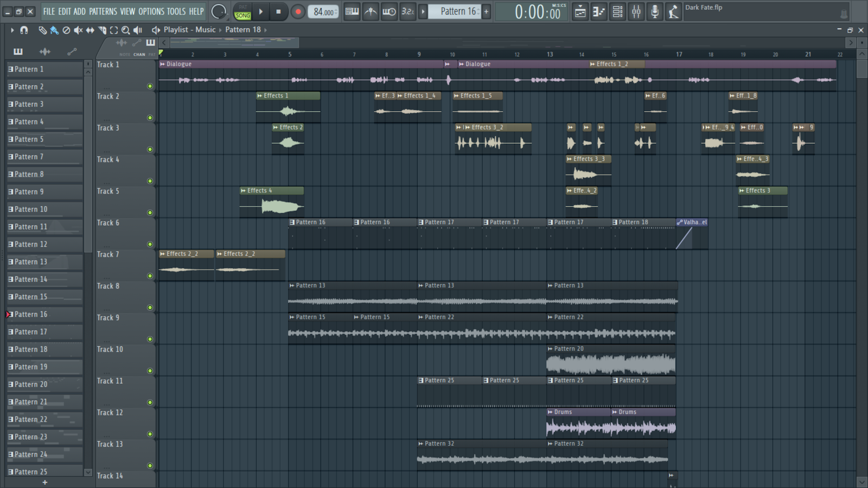
Task: Select the Draw pencil tool
Action: [x=42, y=30]
